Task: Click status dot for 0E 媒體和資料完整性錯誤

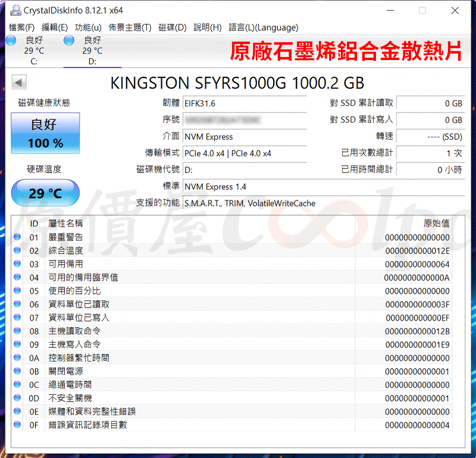Action: point(17,411)
